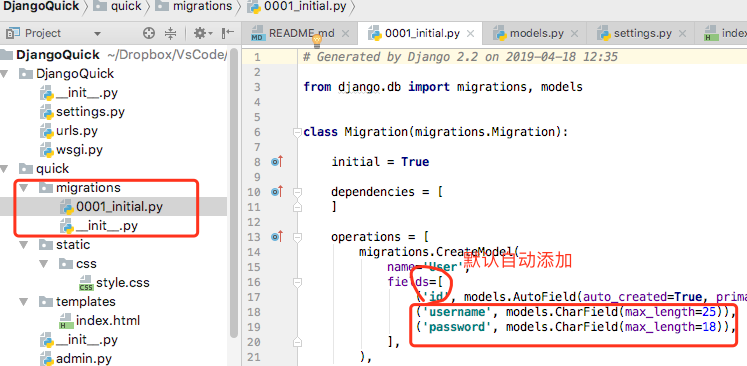747x366 pixels.
Task: Close the README.md tab
Action: (345, 34)
